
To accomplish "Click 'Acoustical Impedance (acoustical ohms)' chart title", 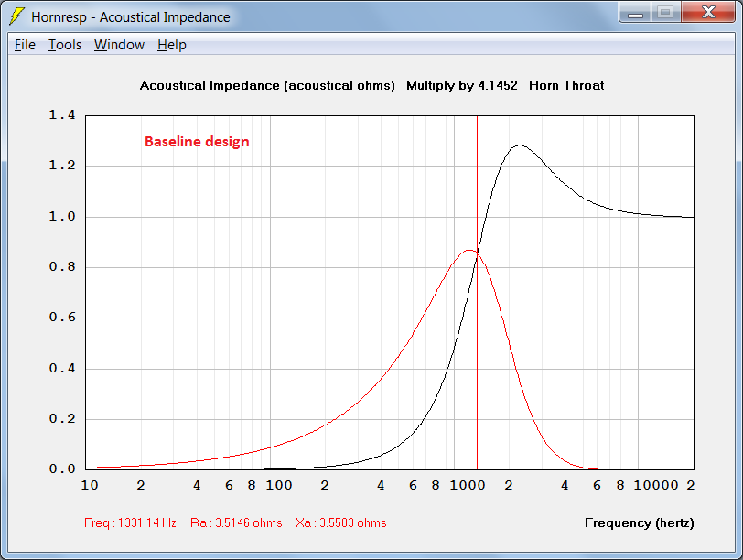I will pos(267,85).
